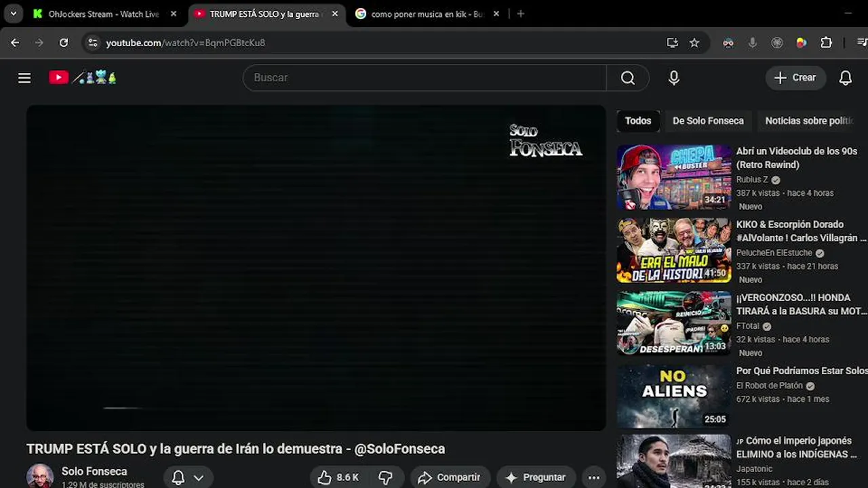The height and width of the screenshot is (488, 868).
Task: Install app icon in address bar
Action: pos(673,43)
